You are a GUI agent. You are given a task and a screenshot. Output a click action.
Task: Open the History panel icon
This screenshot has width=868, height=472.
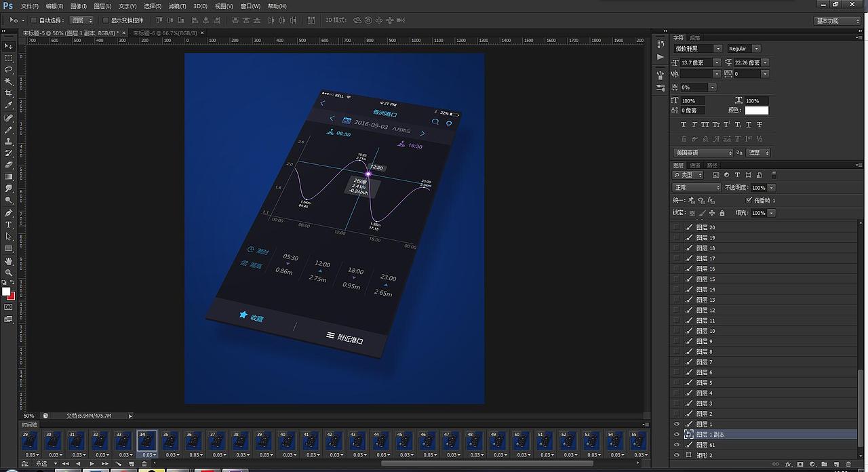(660, 44)
